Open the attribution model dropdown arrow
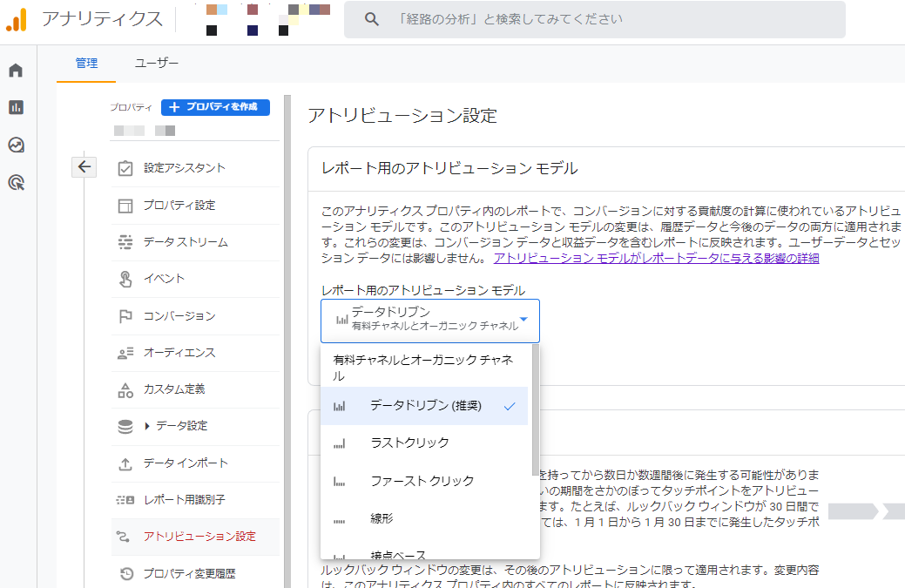This screenshot has height=588, width=905. (x=523, y=319)
